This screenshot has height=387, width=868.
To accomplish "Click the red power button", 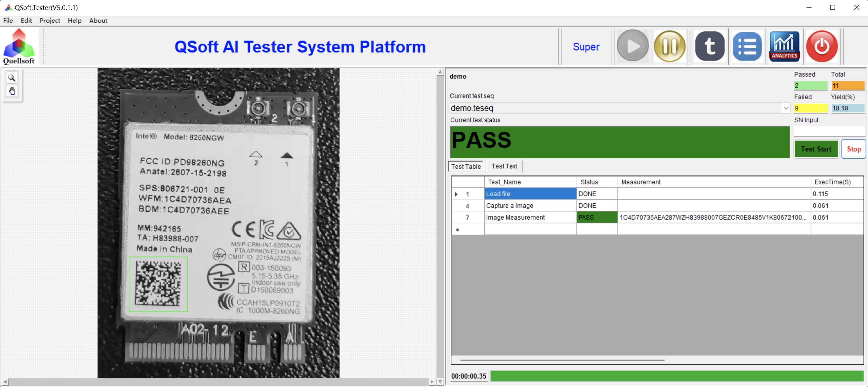I will 822,46.
